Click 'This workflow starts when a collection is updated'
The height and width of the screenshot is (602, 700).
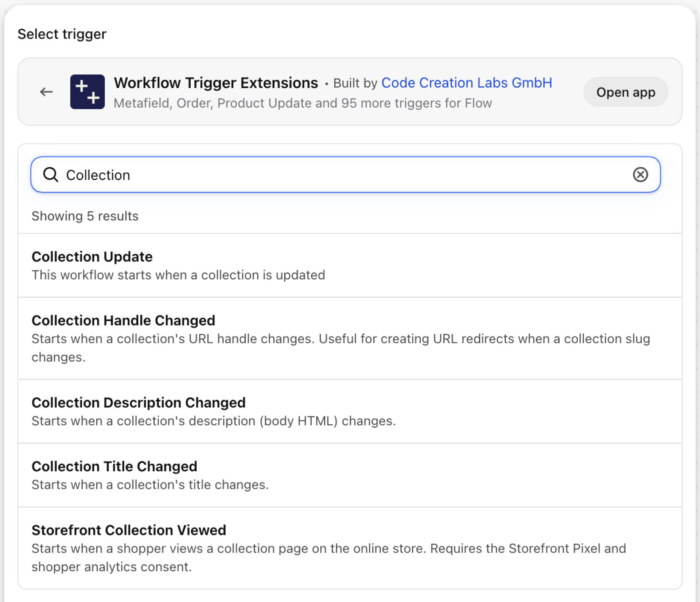pyautogui.click(x=178, y=275)
